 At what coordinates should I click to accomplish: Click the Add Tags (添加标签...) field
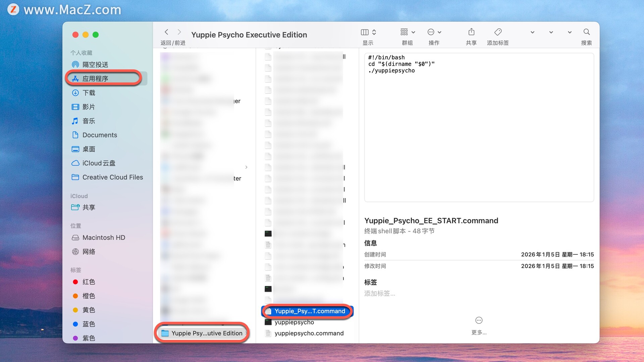pos(380,294)
